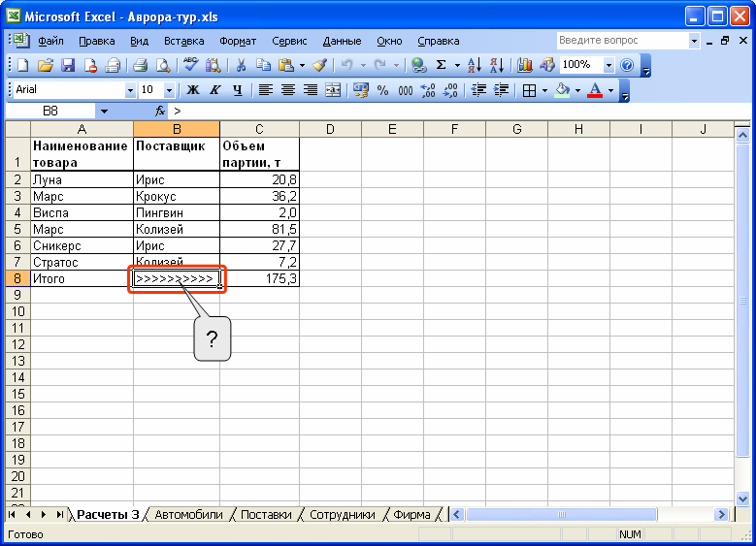Open the Правка menu

[96, 41]
